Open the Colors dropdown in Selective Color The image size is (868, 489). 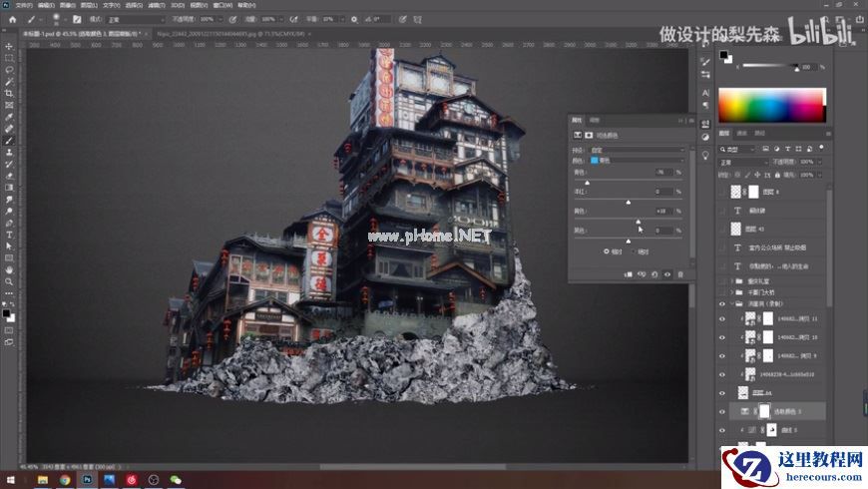point(637,161)
